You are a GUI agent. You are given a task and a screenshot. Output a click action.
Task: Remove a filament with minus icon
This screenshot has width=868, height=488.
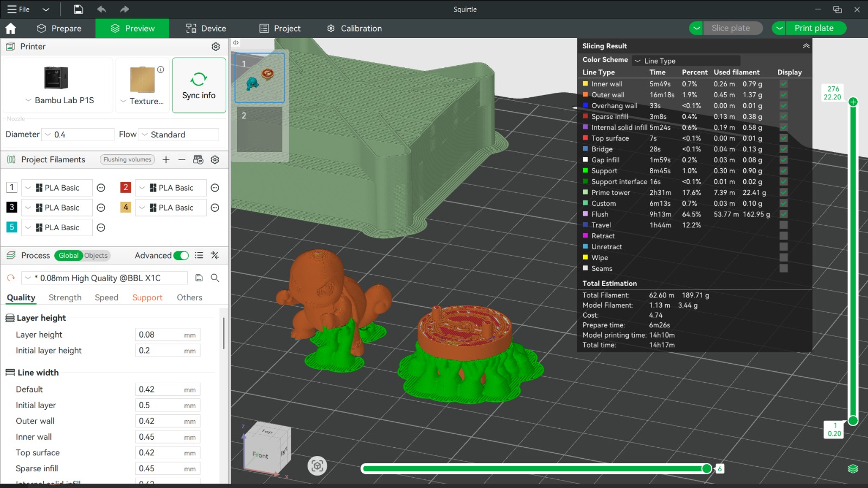click(x=182, y=160)
